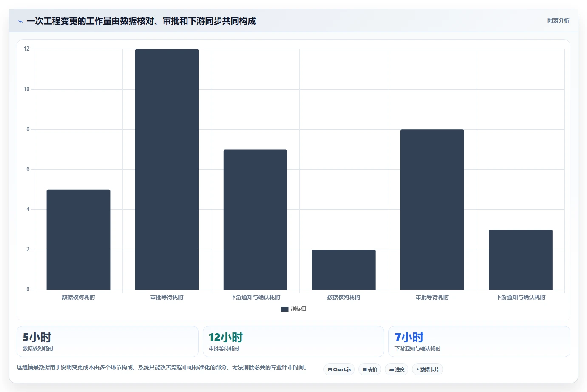The width and height of the screenshot is (587, 392).
Task: Open the 5小时 数据核对耗时 card
Action: click(108, 341)
